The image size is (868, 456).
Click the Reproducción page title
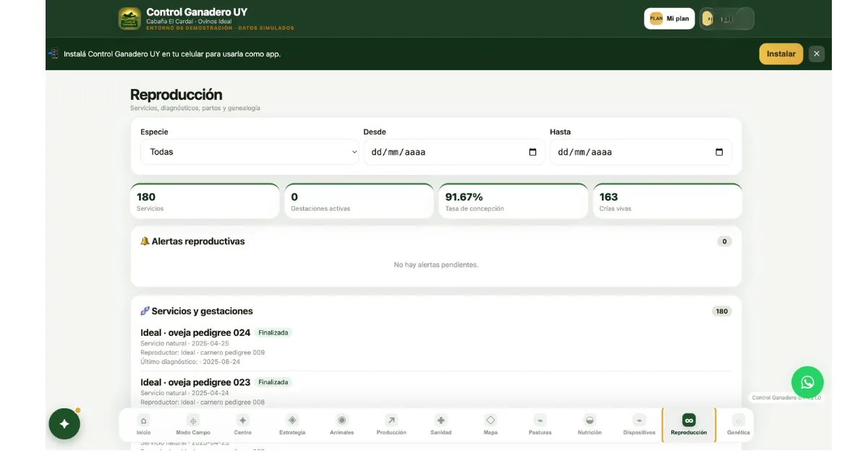[176, 95]
